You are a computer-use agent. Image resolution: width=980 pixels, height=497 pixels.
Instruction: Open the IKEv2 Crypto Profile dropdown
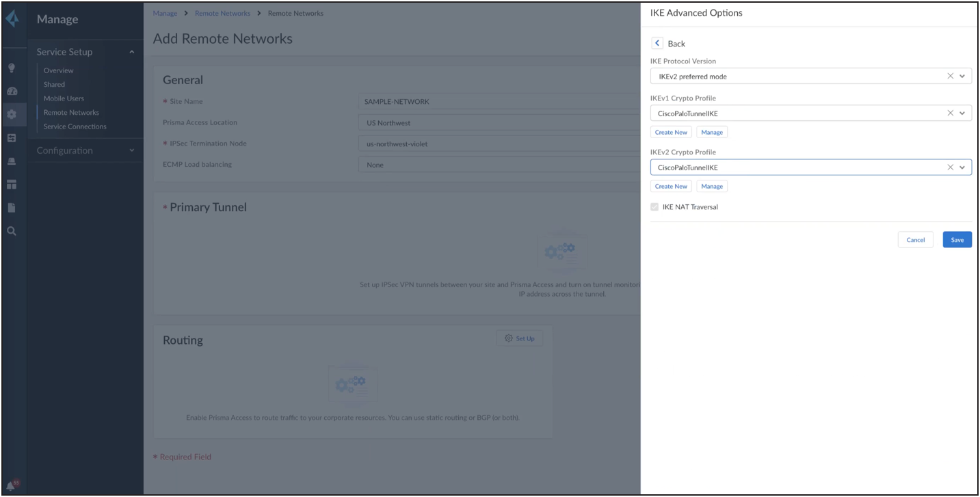click(963, 167)
